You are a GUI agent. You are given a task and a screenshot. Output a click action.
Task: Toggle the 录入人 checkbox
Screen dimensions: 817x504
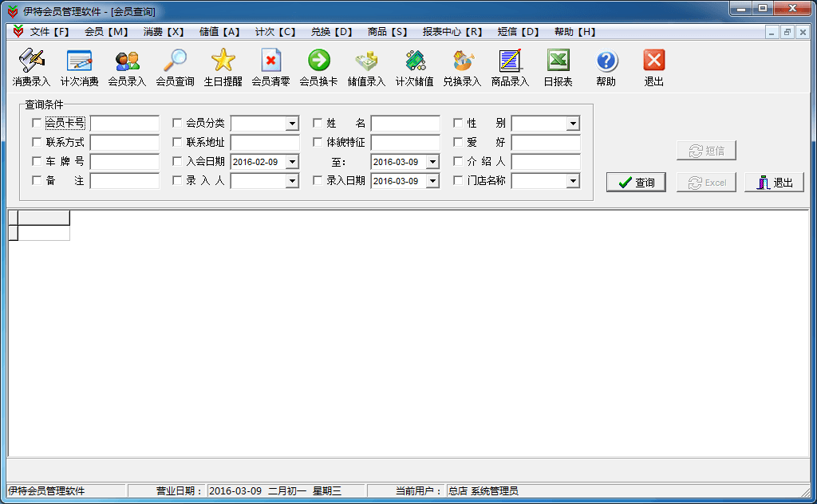[177, 180]
